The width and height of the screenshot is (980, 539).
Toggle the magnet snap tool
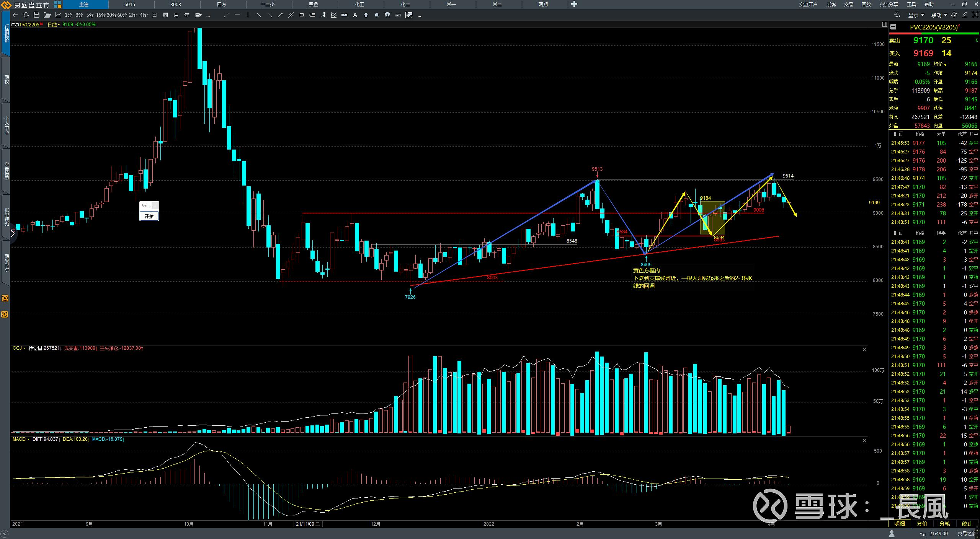pos(387,15)
